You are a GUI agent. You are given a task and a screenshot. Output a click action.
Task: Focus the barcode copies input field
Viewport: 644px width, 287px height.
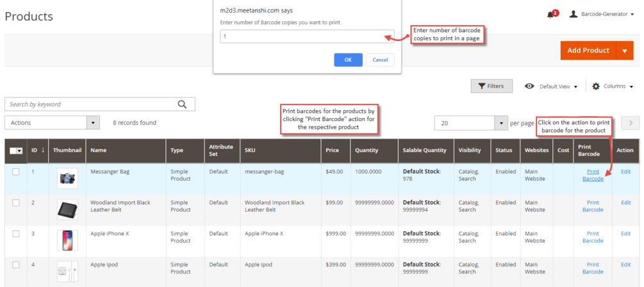click(x=307, y=36)
